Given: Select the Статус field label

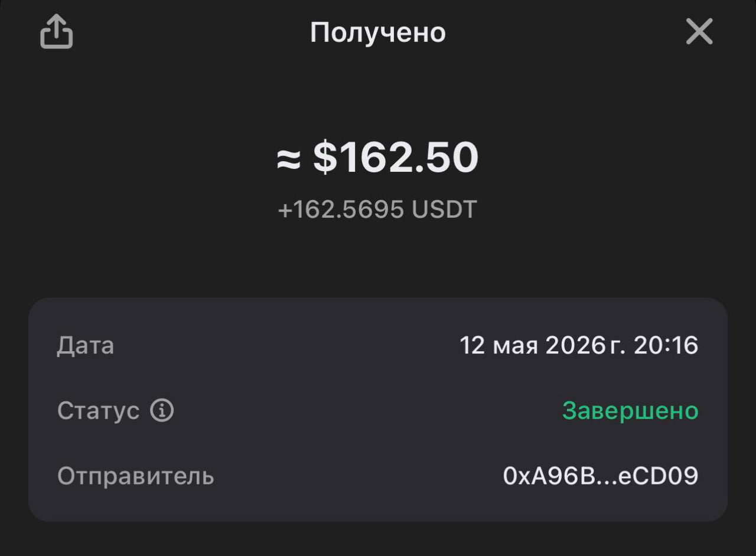Looking at the screenshot, I should click(98, 410).
